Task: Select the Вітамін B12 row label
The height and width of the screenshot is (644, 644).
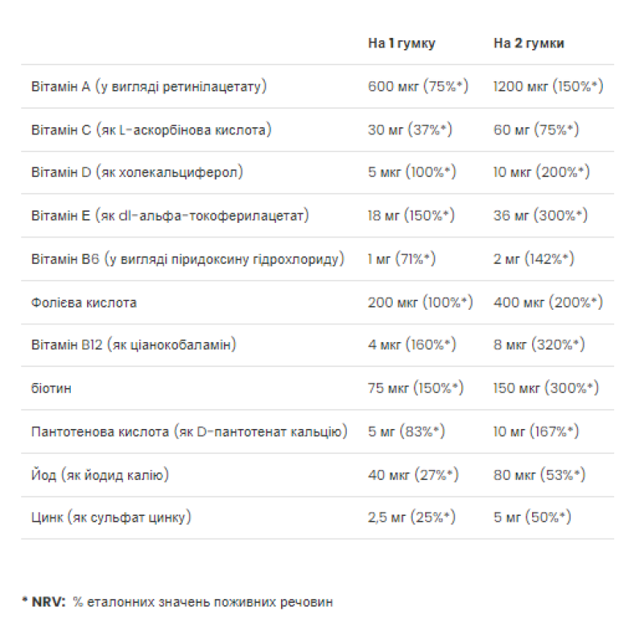Action: tap(134, 345)
